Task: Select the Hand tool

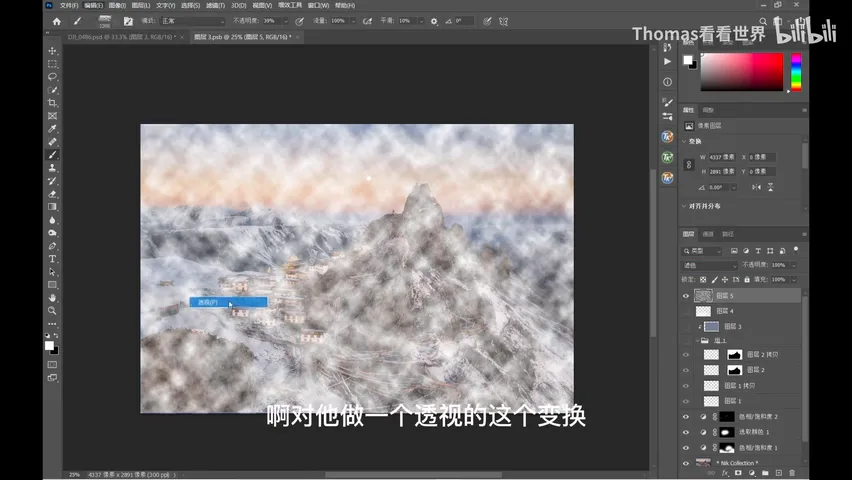Action: click(x=52, y=298)
